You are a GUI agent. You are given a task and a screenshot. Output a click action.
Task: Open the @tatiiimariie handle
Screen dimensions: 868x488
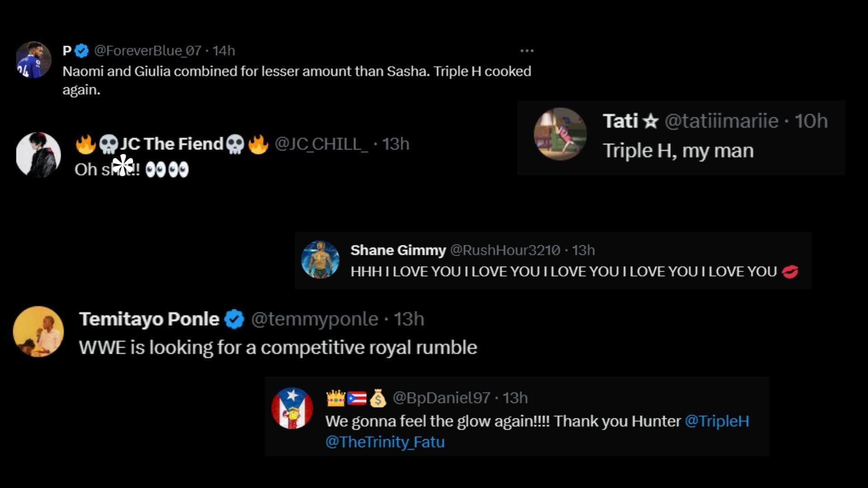pos(722,121)
